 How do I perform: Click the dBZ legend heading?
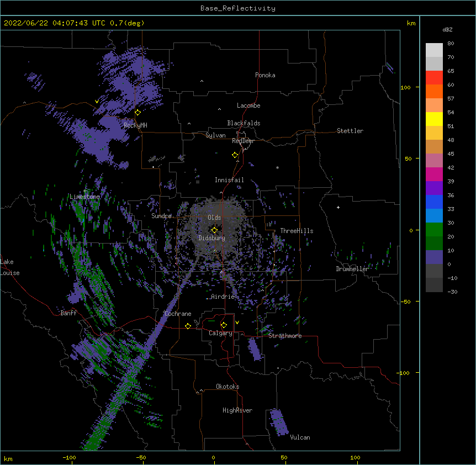click(x=447, y=29)
